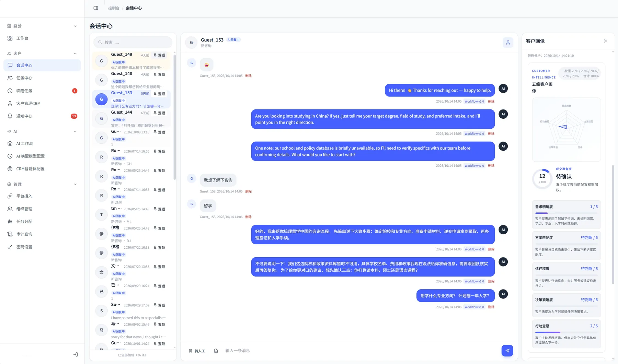Open 通知中心 bell icon
The image size is (618, 364).
pos(10,116)
